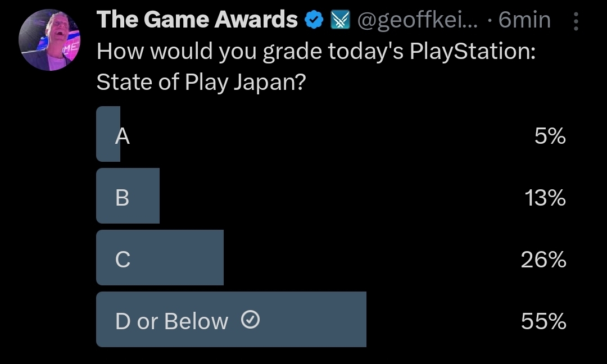Click the poll question text about State of Play
607x364 pixels.
[x=315, y=67]
